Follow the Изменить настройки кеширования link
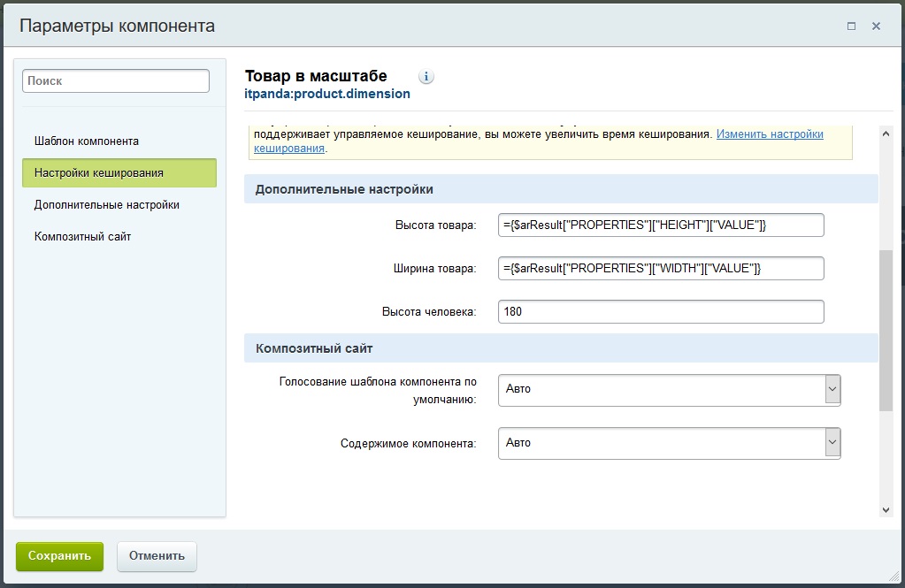Image resolution: width=905 pixels, height=588 pixels. pyautogui.click(x=769, y=134)
